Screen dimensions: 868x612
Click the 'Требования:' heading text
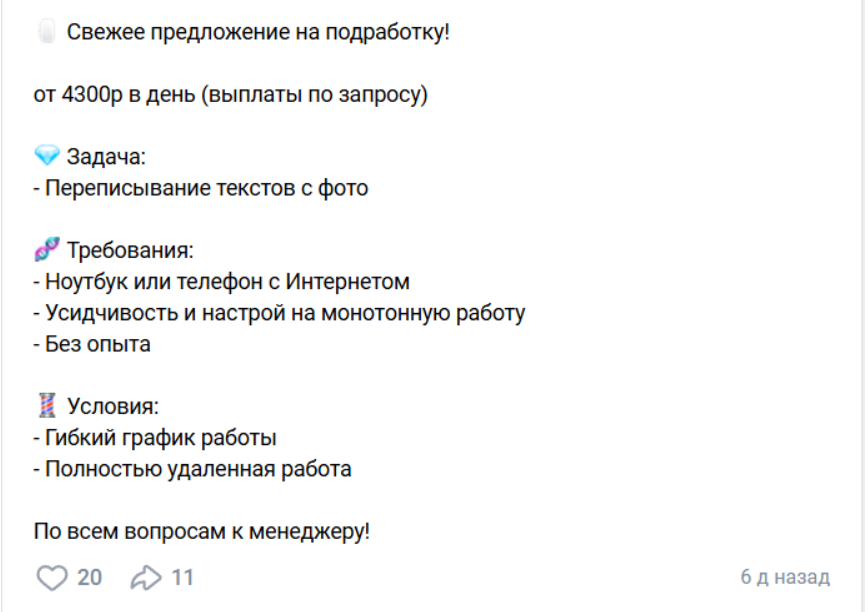pyautogui.click(x=130, y=250)
